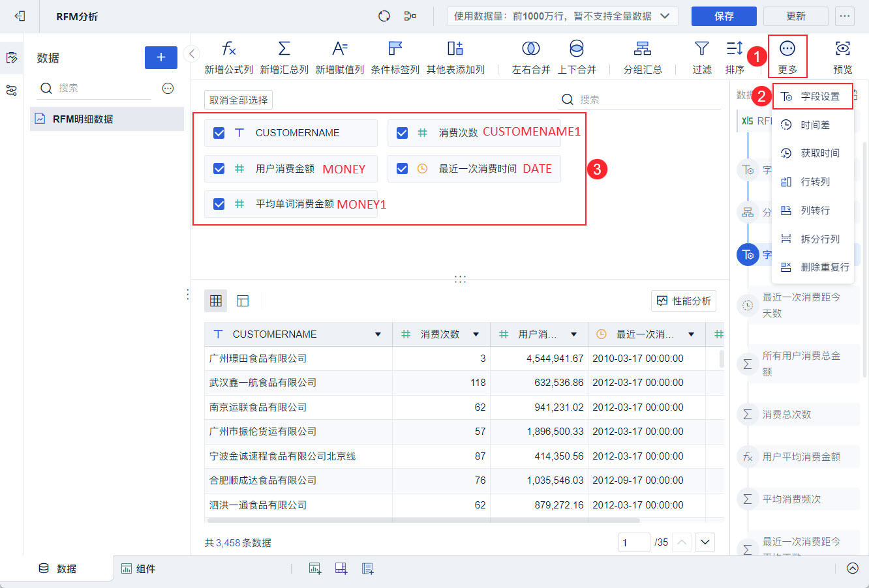Click the 保存 button
869x588 pixels.
(x=724, y=16)
